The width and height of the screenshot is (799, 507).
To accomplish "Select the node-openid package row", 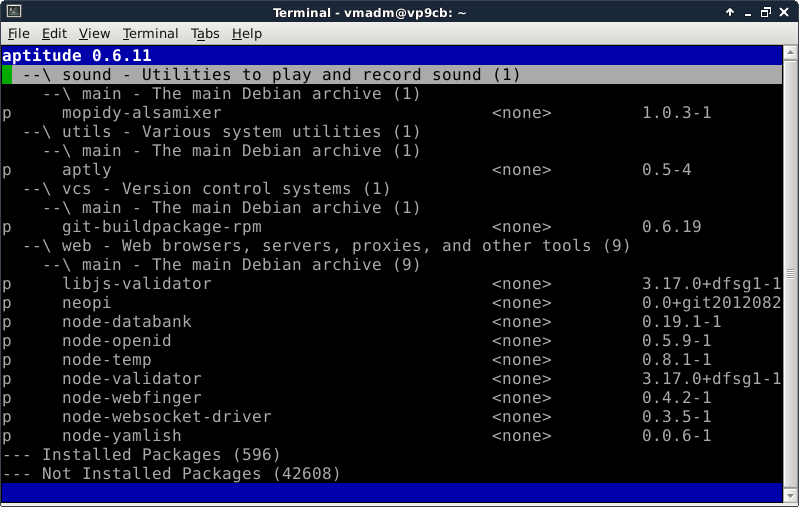I will [x=116, y=341].
